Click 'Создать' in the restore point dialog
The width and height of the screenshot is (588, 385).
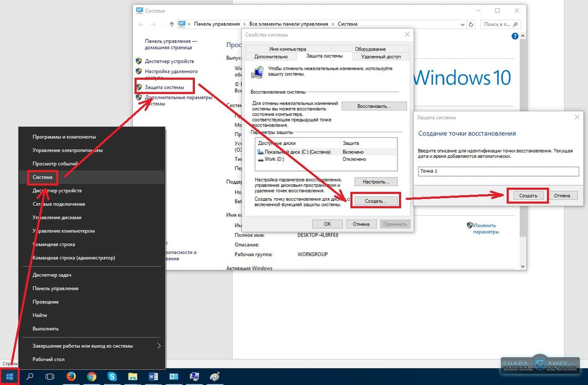click(x=528, y=195)
